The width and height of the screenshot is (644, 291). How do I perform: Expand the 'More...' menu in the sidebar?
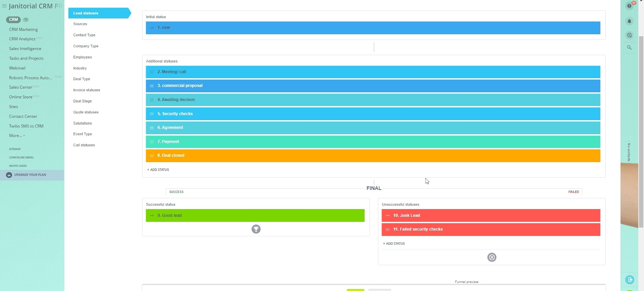pyautogui.click(x=17, y=136)
